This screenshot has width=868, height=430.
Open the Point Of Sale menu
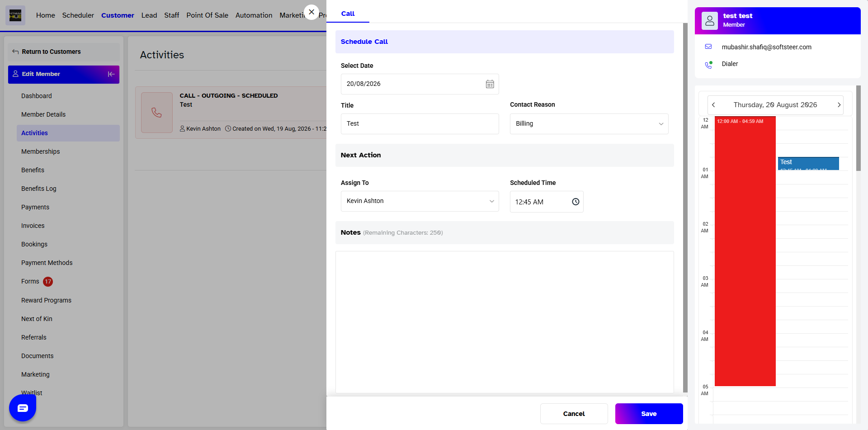pos(208,15)
